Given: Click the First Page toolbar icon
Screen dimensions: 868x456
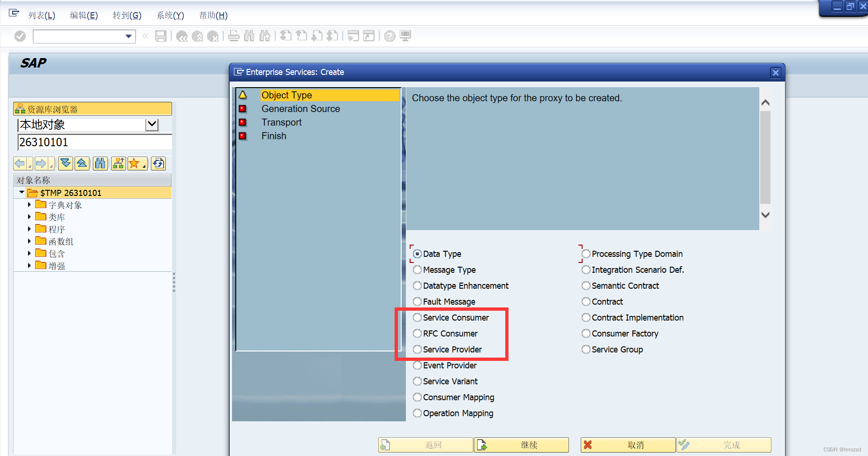Looking at the screenshot, I should point(286,36).
